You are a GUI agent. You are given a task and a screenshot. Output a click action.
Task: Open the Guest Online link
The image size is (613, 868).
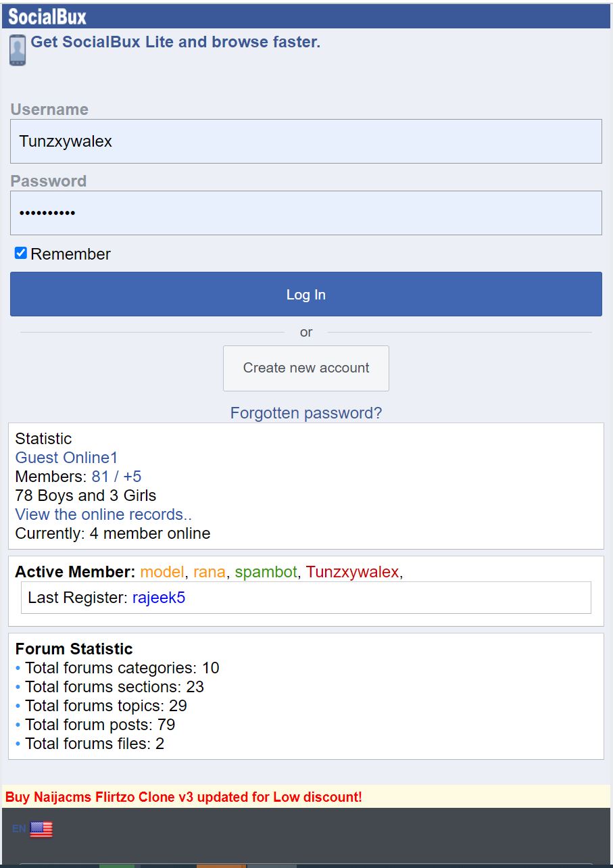tap(66, 458)
